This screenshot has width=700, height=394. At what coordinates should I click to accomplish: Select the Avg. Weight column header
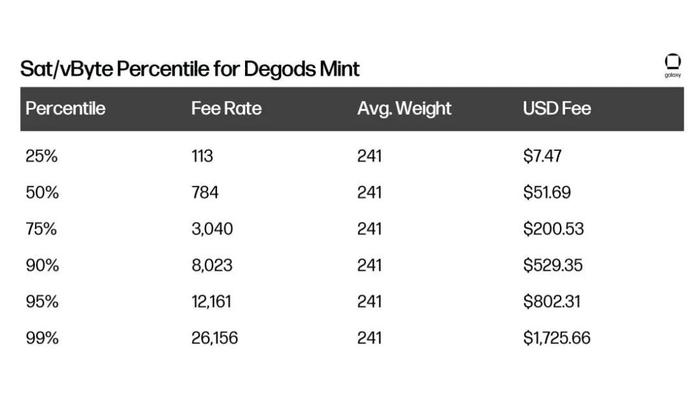404,109
